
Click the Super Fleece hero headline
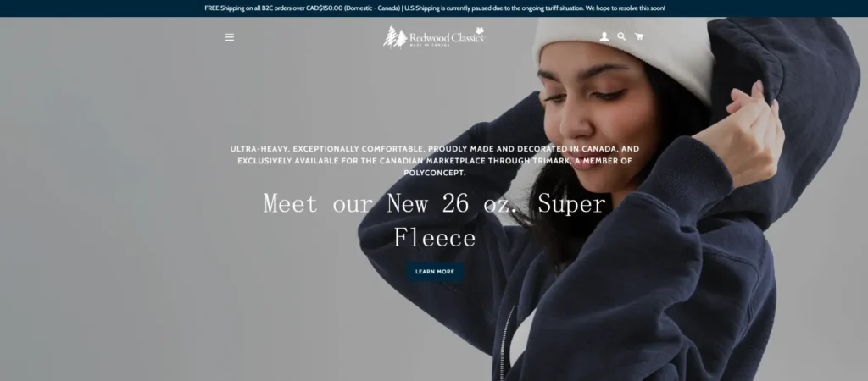click(x=435, y=220)
